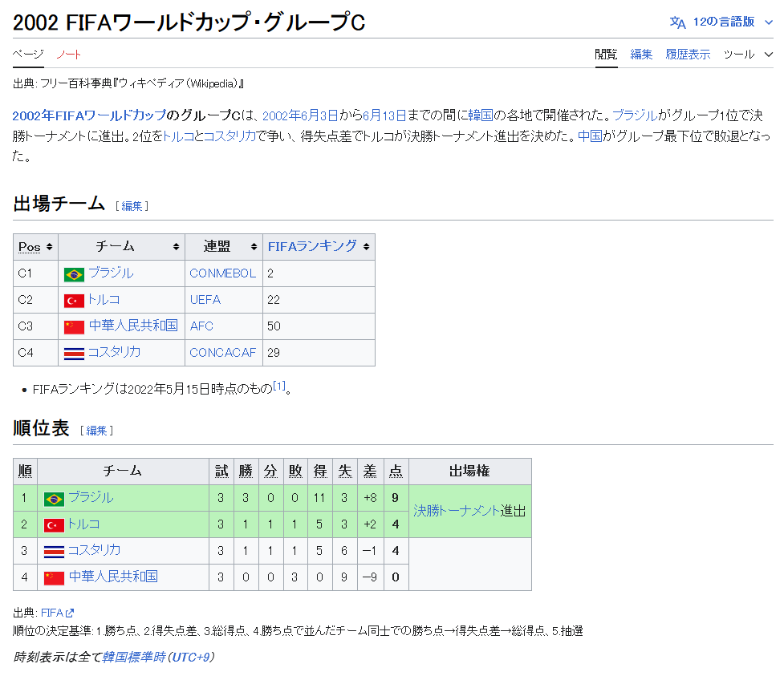Open コスタリカ link in teams table
The width and height of the screenshot is (784, 676).
pos(115,352)
